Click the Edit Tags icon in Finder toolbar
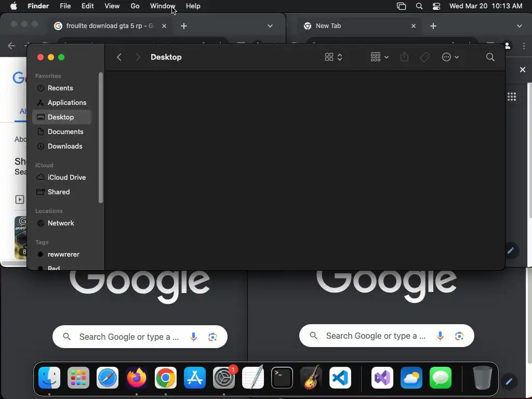 coord(425,57)
